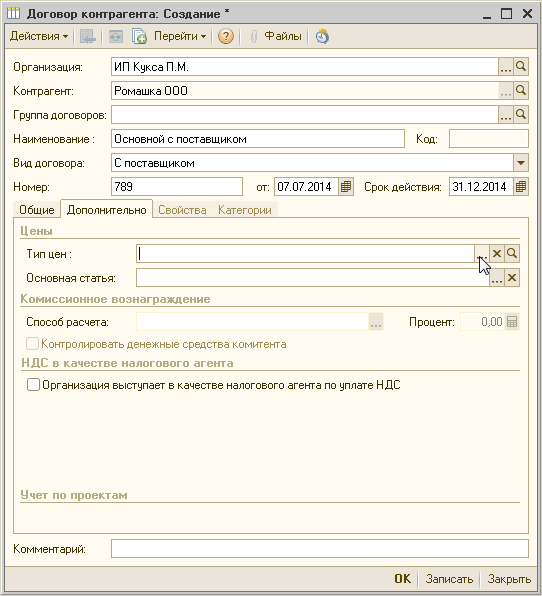Screen dimensions: 542x596
Task: Click the help question mark icon
Action: (226, 36)
